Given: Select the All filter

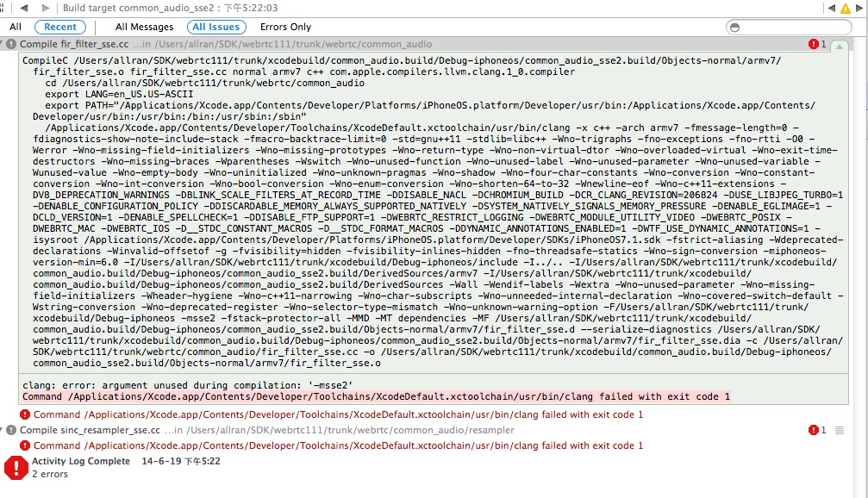Looking at the screenshot, I should pos(16,27).
